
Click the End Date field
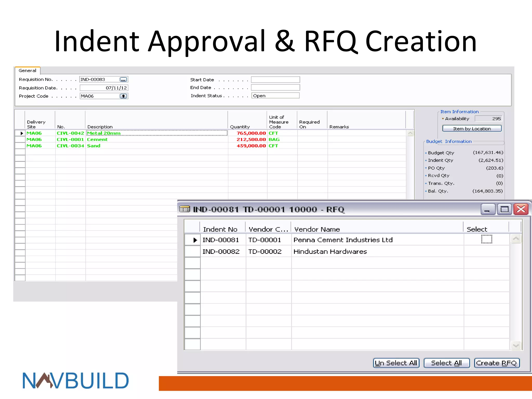click(275, 88)
